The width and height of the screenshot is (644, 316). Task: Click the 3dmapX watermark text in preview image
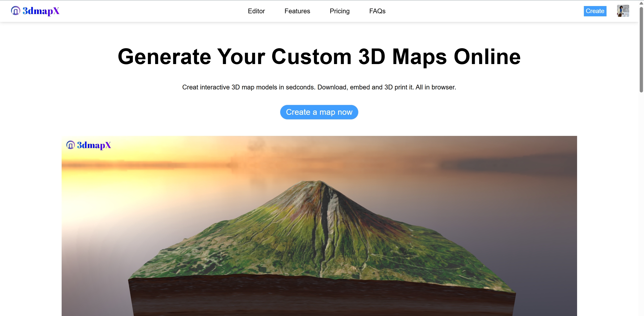94,145
